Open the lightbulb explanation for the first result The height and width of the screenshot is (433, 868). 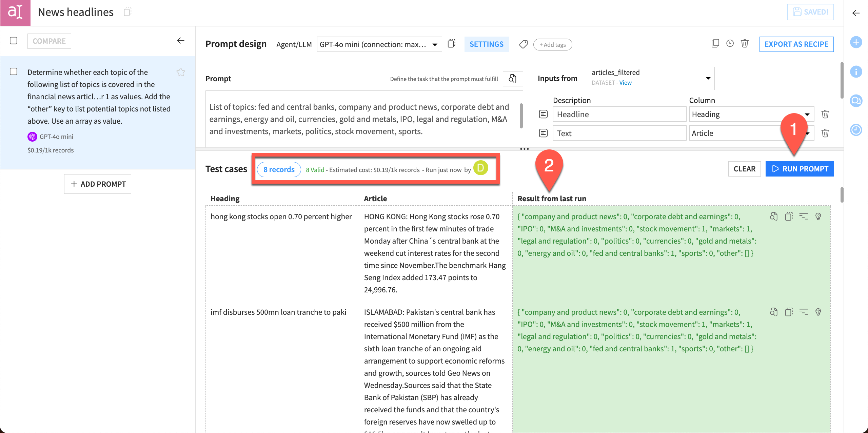click(818, 216)
